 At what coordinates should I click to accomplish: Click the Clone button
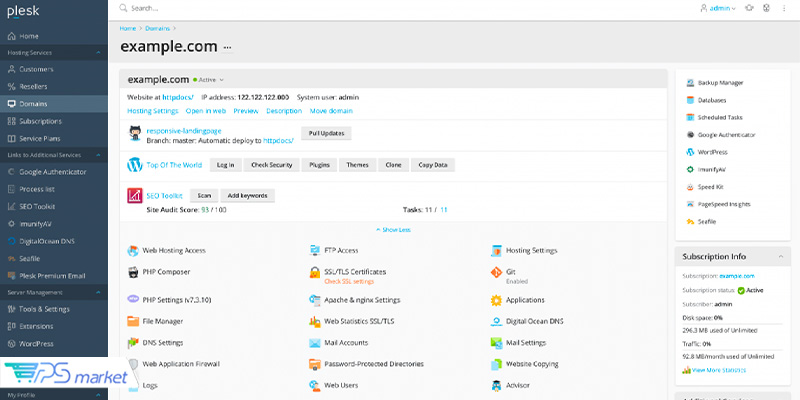point(393,165)
